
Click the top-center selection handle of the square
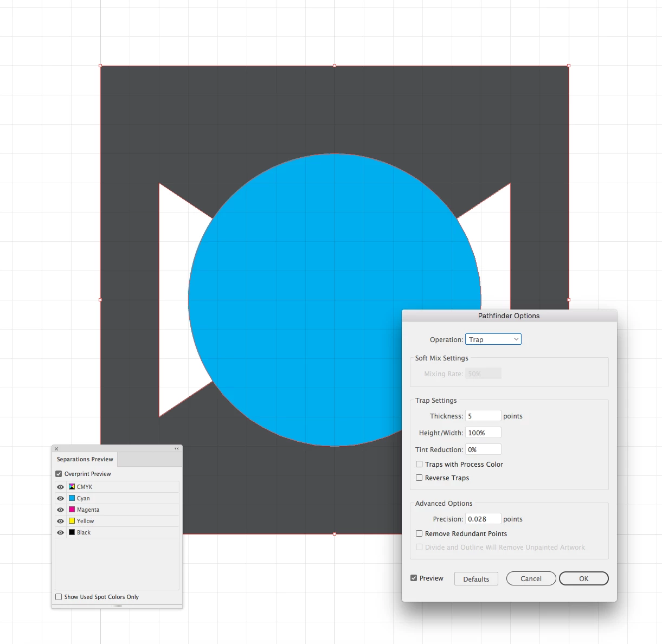tap(335, 66)
